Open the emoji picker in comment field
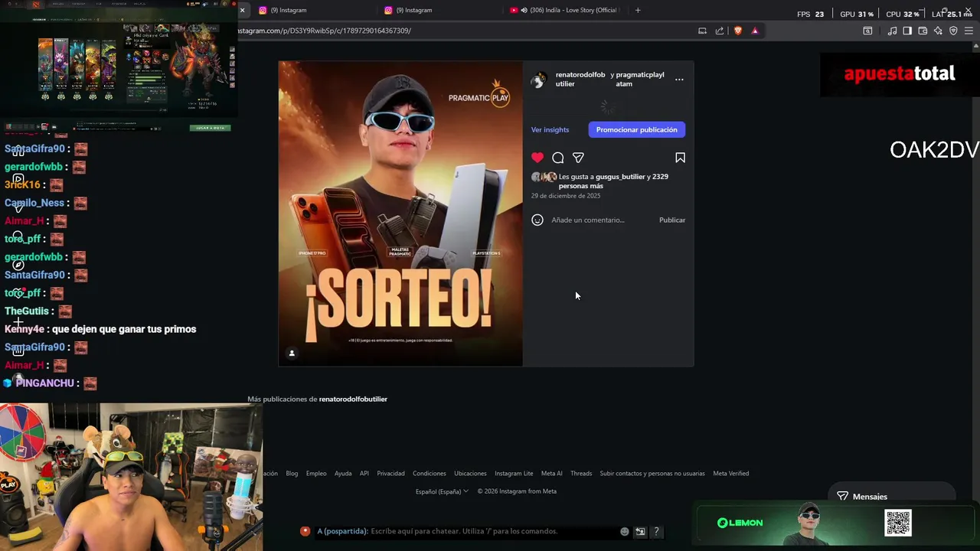 pyautogui.click(x=537, y=220)
